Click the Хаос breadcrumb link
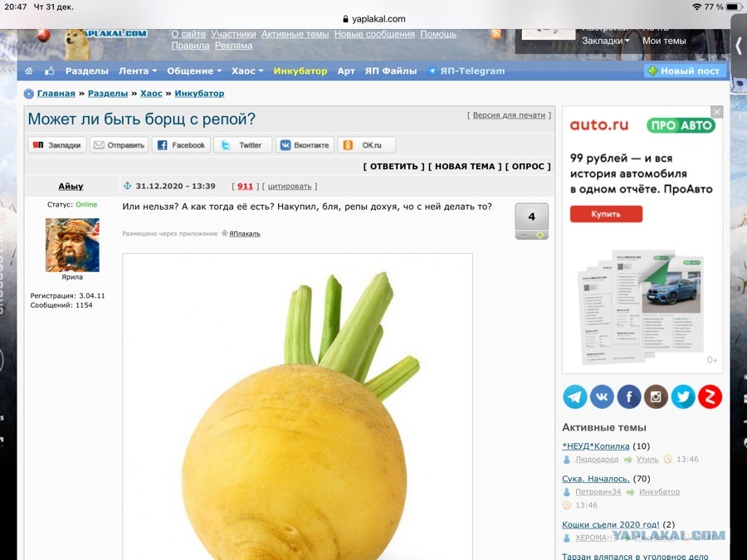Screen dimensions: 747x560 tap(151, 93)
